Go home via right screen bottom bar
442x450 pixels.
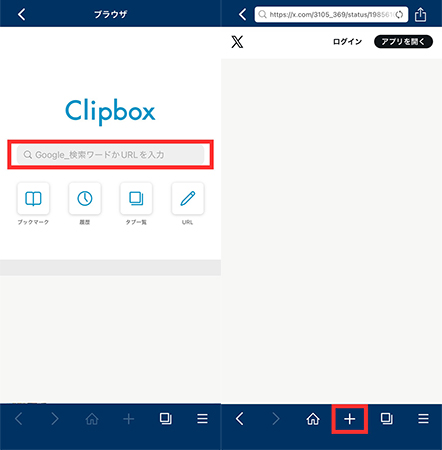[313, 419]
